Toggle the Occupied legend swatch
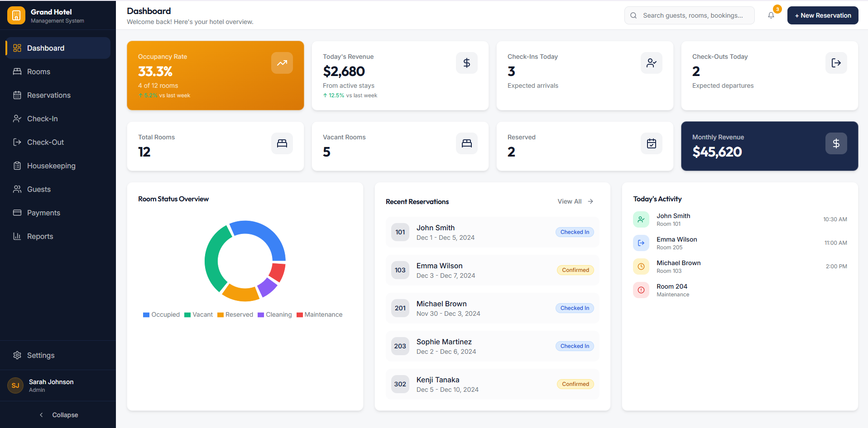The width and height of the screenshot is (868, 428). (x=146, y=315)
